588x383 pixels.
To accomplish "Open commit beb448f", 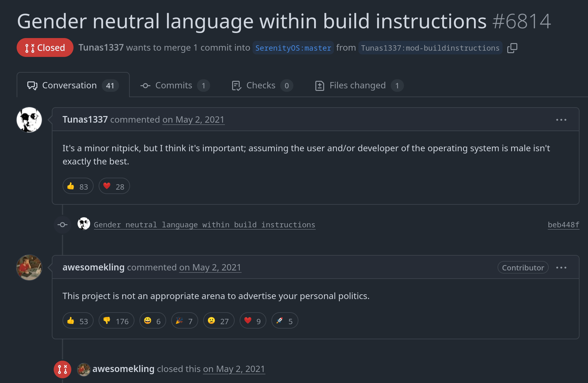I will click(563, 225).
